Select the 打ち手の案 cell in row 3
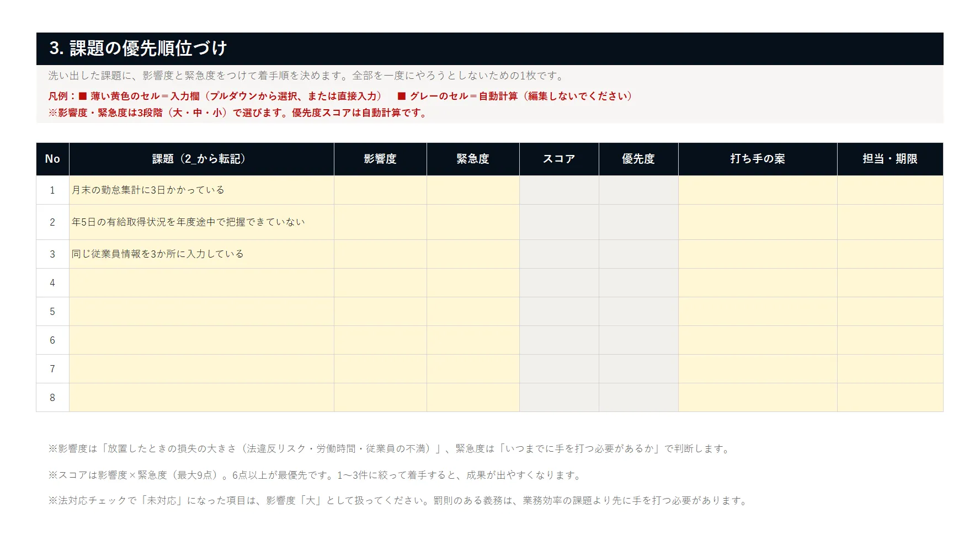Viewport: 980px width, 551px height. (758, 254)
